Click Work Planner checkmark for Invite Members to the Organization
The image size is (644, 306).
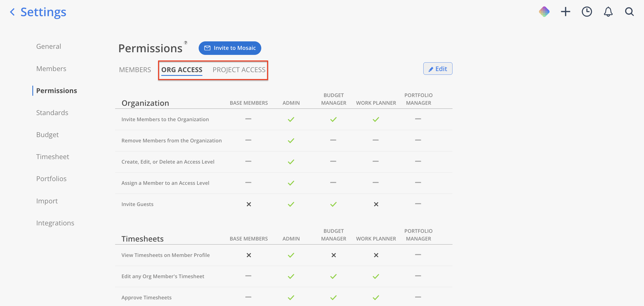click(376, 119)
